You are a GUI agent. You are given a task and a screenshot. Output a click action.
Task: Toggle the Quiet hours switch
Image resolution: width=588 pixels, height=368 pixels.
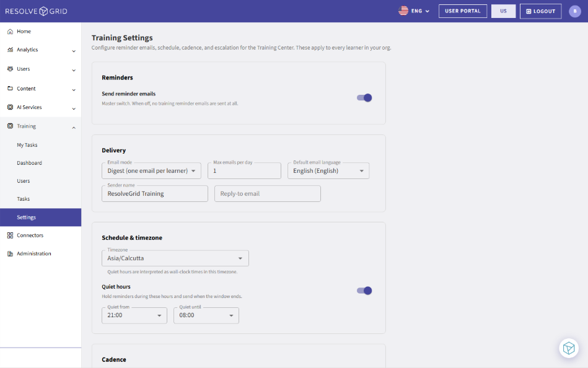364,291
